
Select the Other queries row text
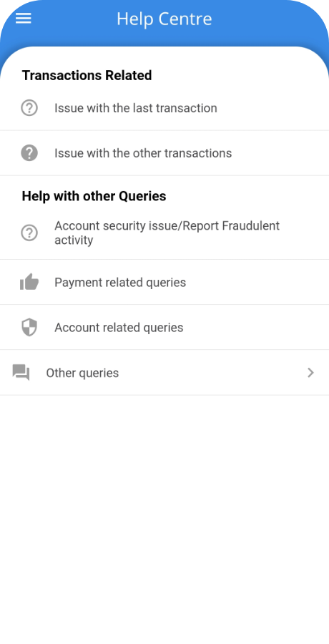tap(82, 373)
